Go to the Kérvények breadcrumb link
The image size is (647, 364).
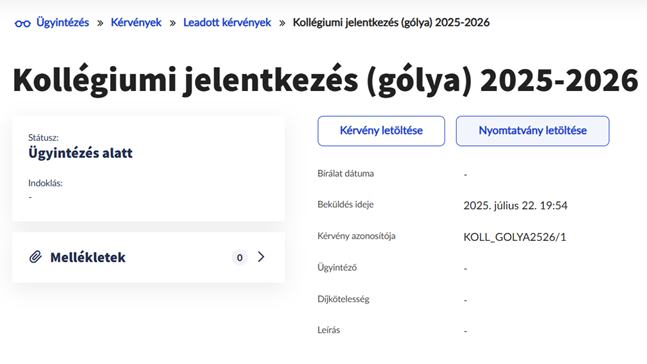[x=136, y=22]
